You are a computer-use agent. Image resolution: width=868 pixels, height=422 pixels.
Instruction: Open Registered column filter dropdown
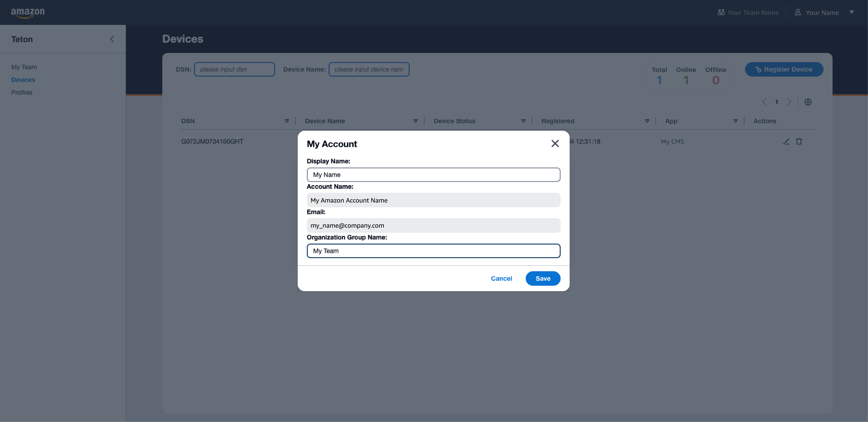(x=647, y=121)
